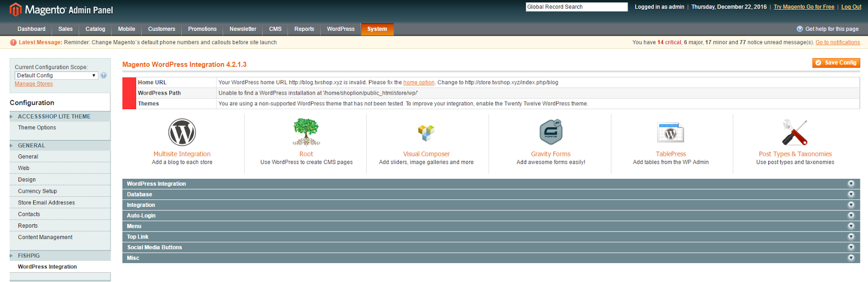Select Contacts in the configuration sidebar
Image resolution: width=868 pixels, height=282 pixels.
29,214
